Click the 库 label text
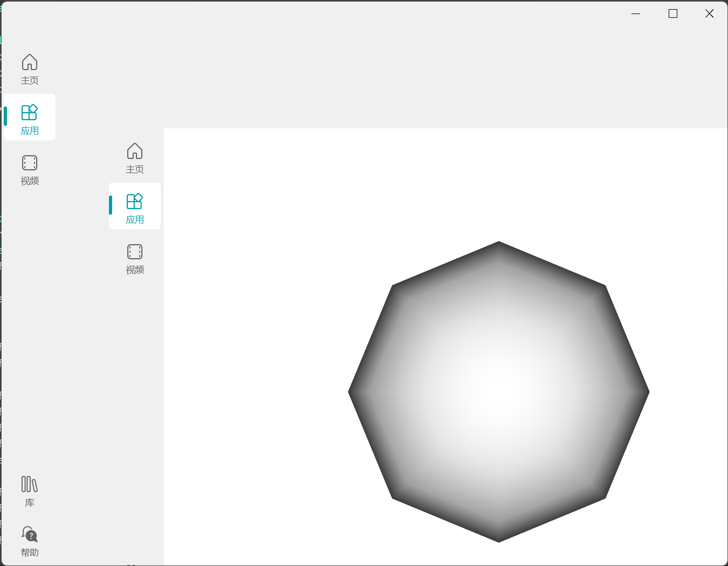The width and height of the screenshot is (728, 566). (x=29, y=502)
